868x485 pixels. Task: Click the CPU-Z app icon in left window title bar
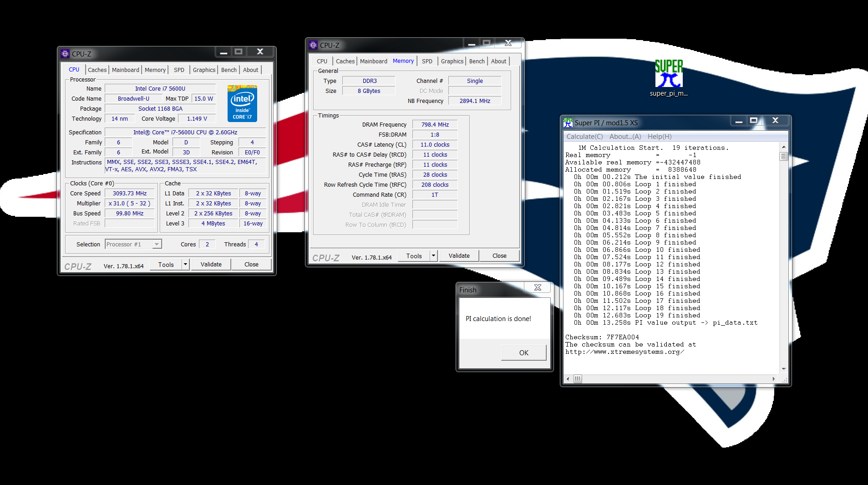tap(65, 54)
